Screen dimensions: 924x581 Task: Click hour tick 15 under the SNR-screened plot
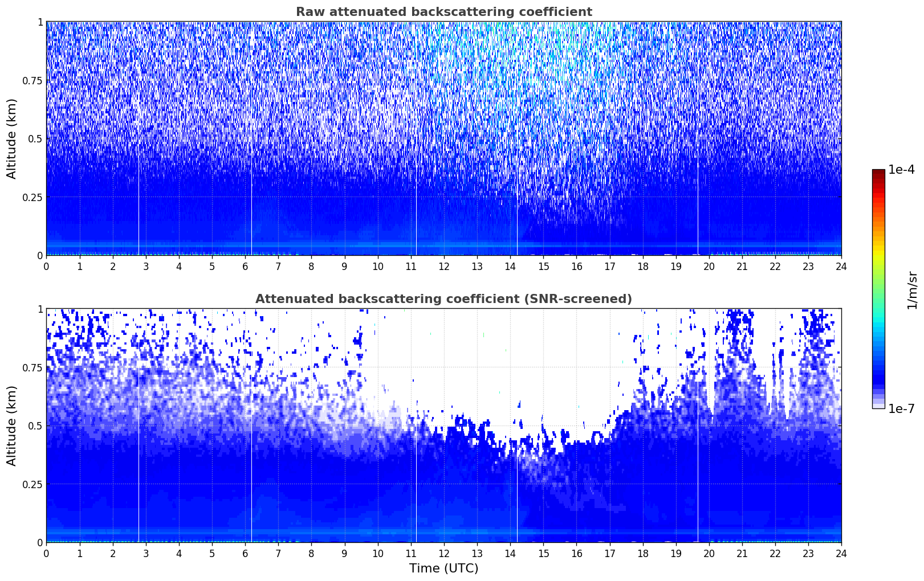[543, 553]
